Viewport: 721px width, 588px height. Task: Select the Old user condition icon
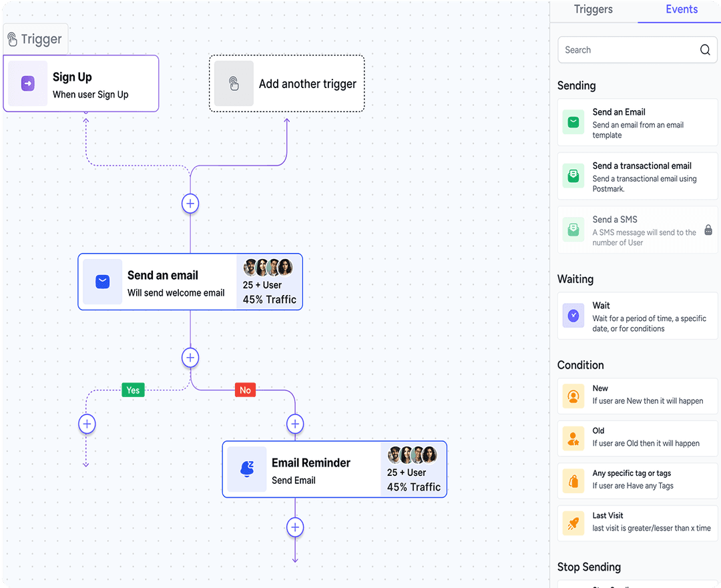(573, 438)
